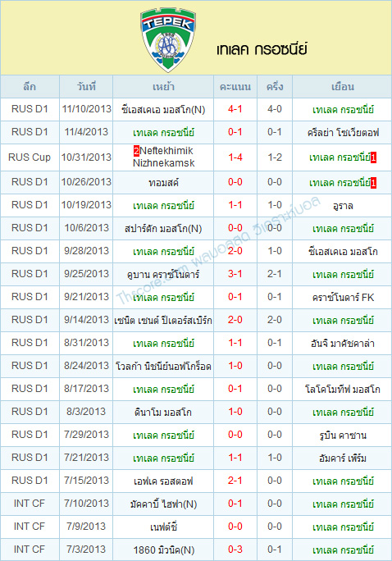Click the RUS Cup league cell
Viewport: 392px width, 561px height.
30,157
